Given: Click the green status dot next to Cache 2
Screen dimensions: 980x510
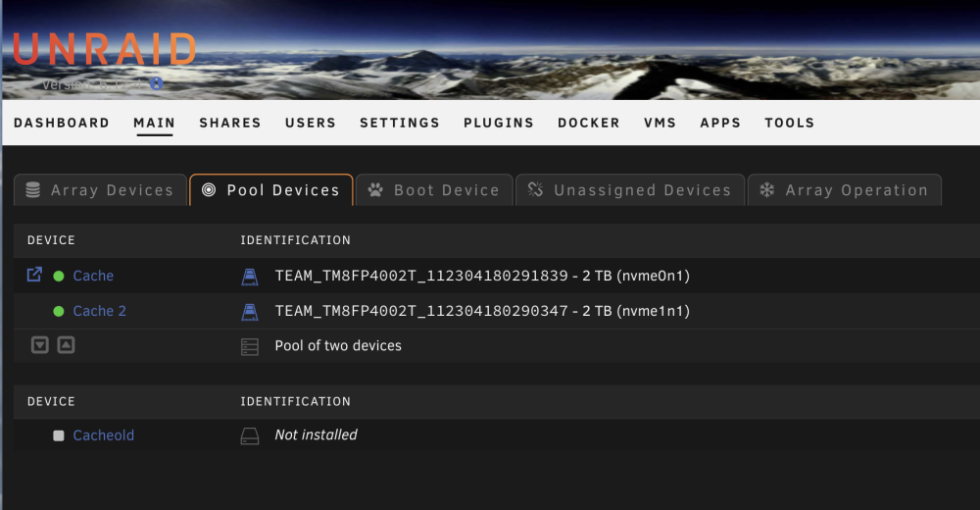Looking at the screenshot, I should [x=59, y=311].
